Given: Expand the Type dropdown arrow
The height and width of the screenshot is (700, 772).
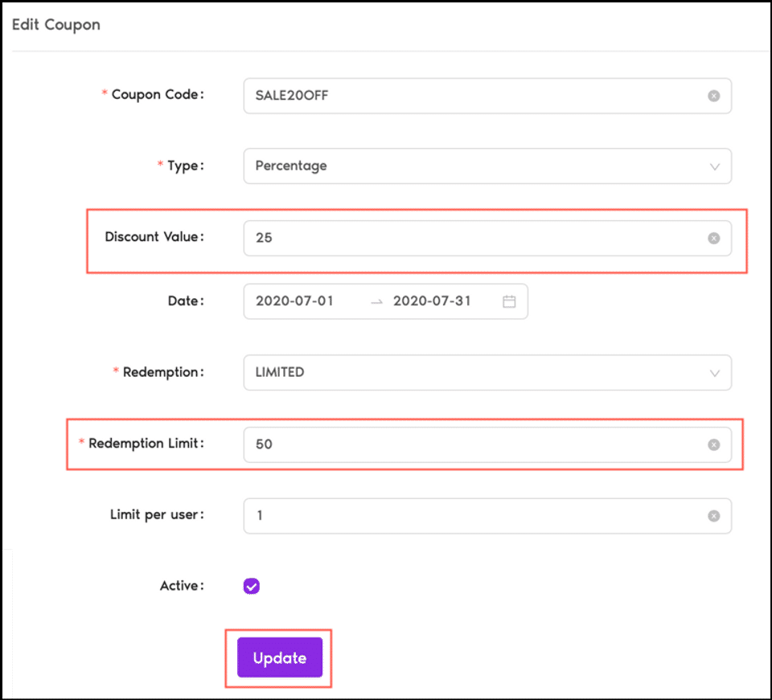Looking at the screenshot, I should [x=714, y=166].
